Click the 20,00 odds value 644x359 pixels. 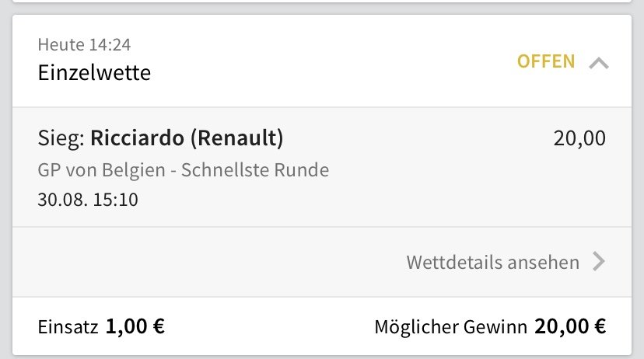pyautogui.click(x=579, y=138)
